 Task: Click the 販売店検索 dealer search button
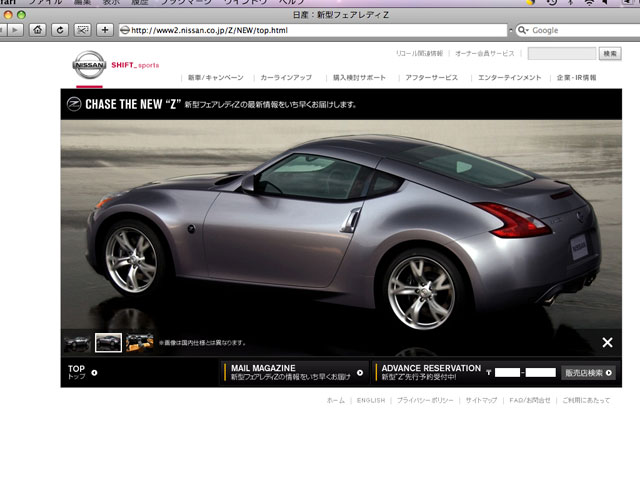[x=588, y=373]
